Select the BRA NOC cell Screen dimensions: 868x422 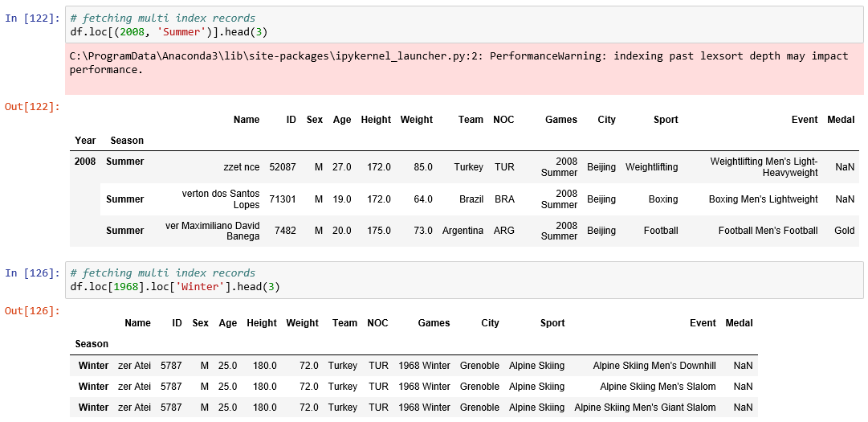(504, 199)
